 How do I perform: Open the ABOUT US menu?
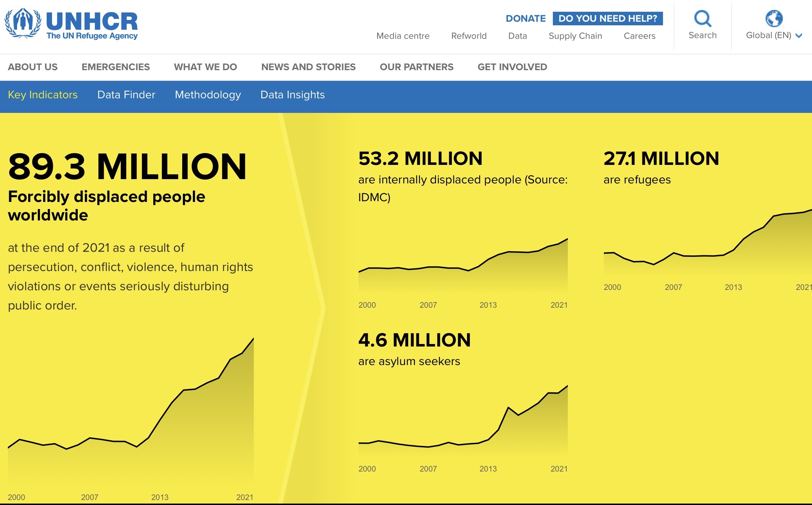33,67
